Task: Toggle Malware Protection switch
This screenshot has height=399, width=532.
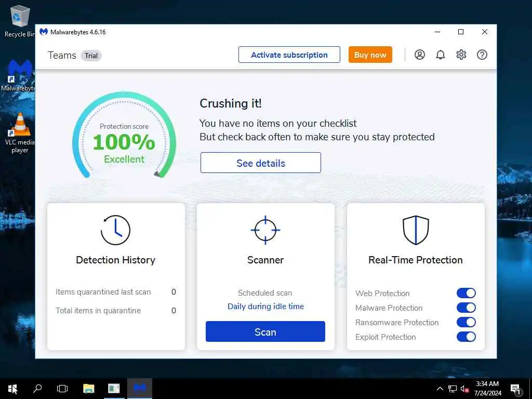Action: coord(466,308)
